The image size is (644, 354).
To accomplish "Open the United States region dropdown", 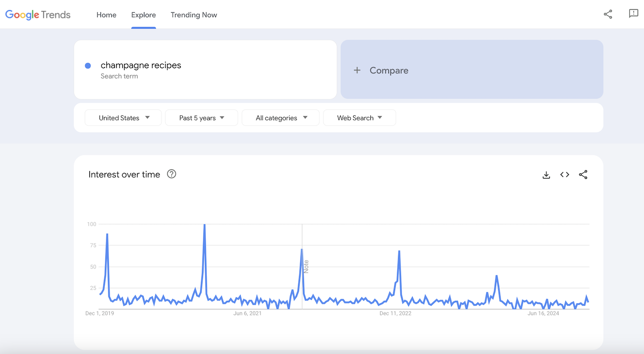I will click(x=123, y=118).
